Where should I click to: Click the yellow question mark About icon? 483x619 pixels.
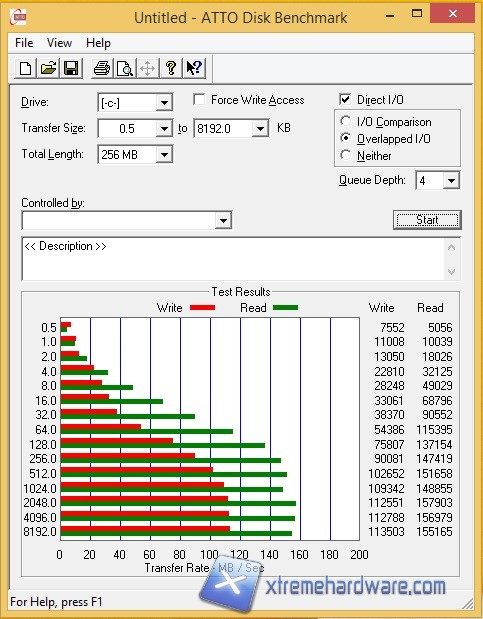171,68
